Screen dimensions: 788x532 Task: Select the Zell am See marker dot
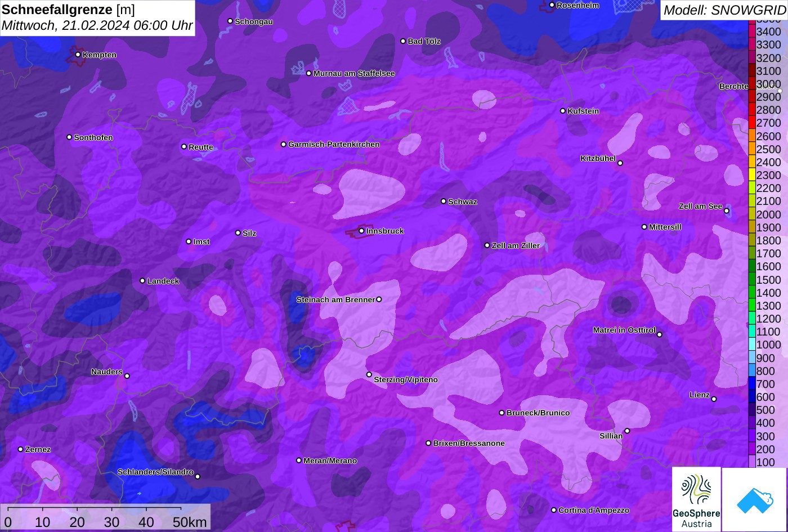(727, 211)
